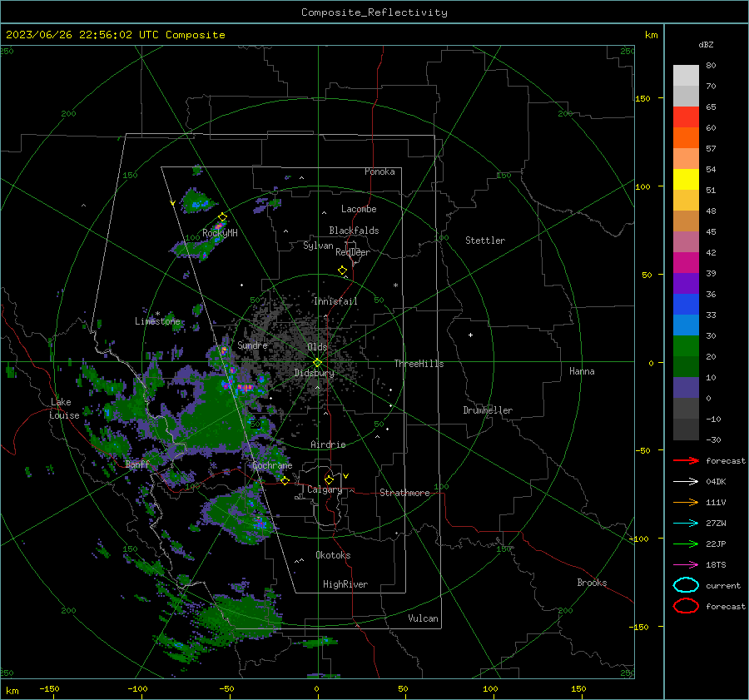Select the 80 dBZ light gray swatch
749x700 pixels.
[686, 76]
